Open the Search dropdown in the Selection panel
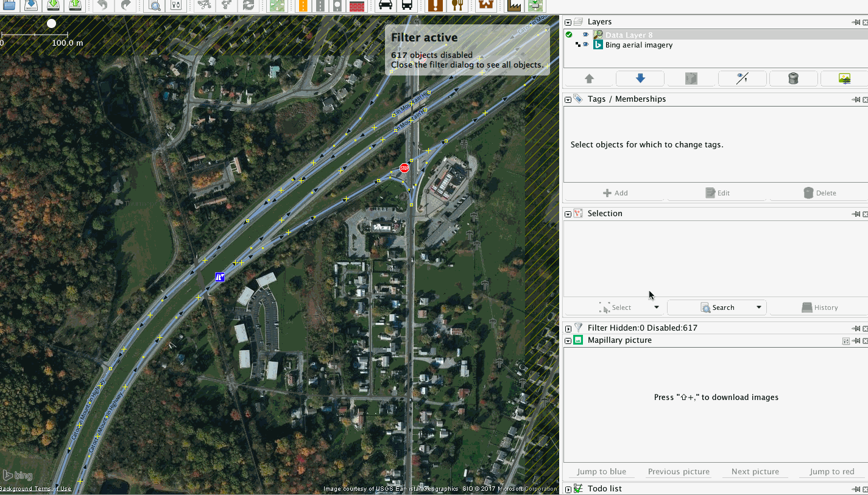Image resolution: width=868 pixels, height=495 pixels. point(759,307)
